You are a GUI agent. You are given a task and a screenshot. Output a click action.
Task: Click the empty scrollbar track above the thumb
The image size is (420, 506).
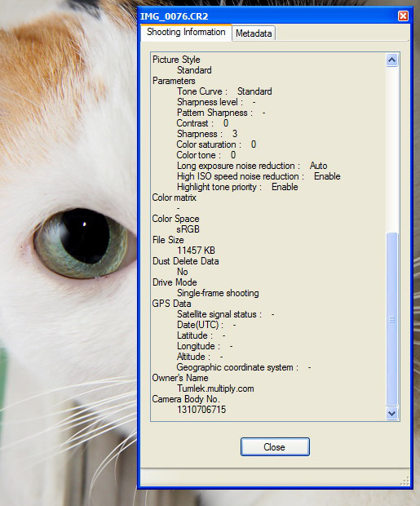[391, 149]
